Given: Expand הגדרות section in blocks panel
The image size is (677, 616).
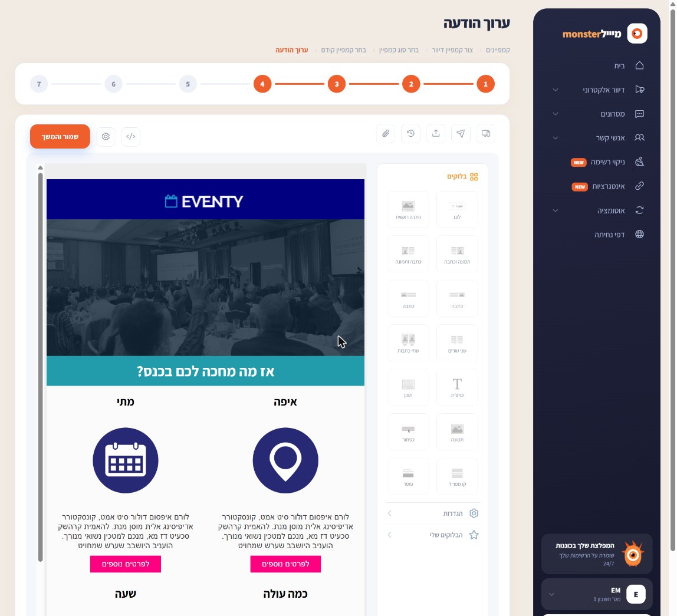Looking at the screenshot, I should point(433,513).
